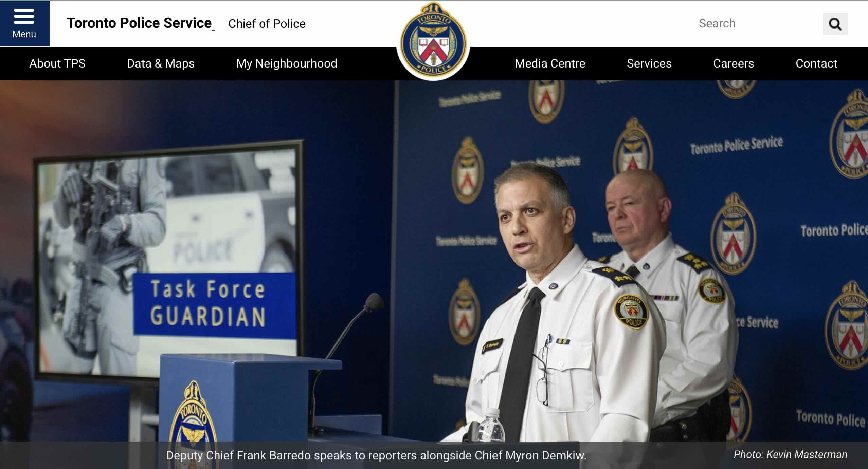Open the Careers menu
Screen dimensions: 868x469
click(x=734, y=63)
